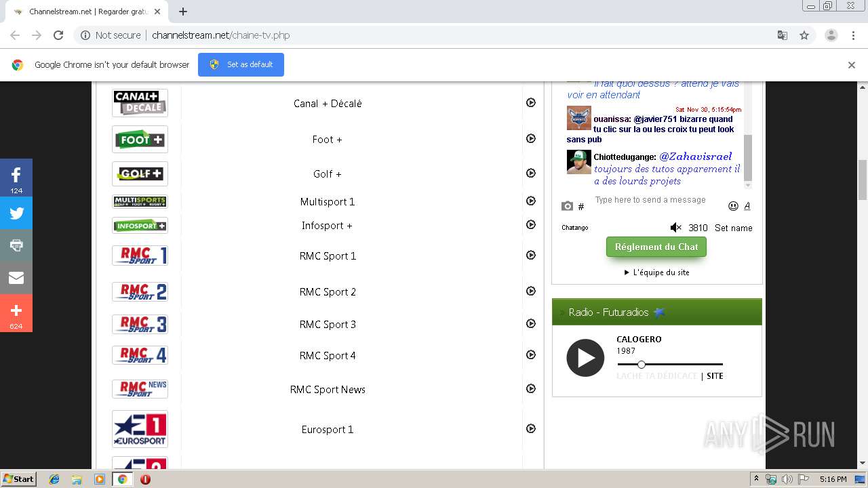Adjust the radio volume slider knob
The width and height of the screenshot is (868, 488).
pyautogui.click(x=641, y=365)
